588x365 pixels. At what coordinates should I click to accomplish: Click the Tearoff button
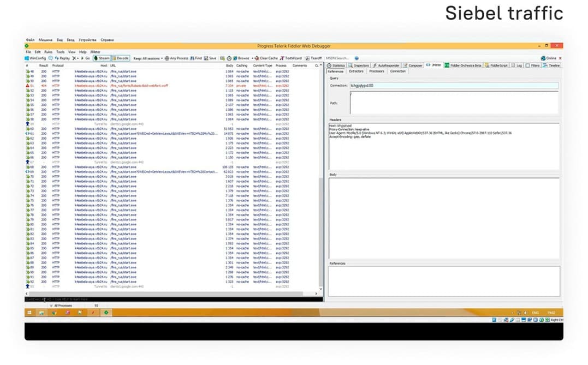click(313, 58)
